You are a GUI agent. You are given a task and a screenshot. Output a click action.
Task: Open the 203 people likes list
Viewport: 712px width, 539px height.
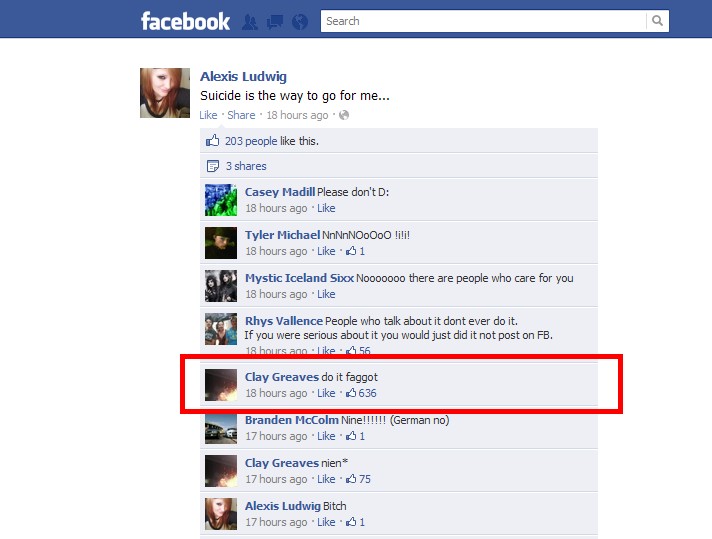(251, 141)
